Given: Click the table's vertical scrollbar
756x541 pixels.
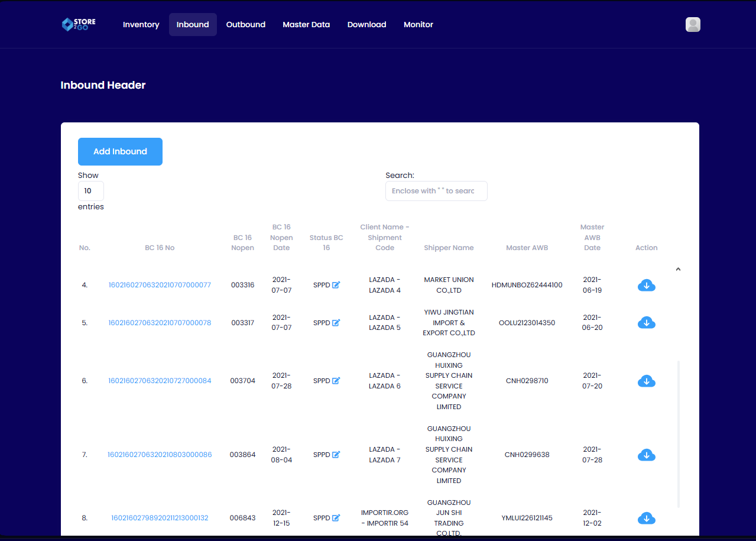Looking at the screenshot, I should click(678, 433).
